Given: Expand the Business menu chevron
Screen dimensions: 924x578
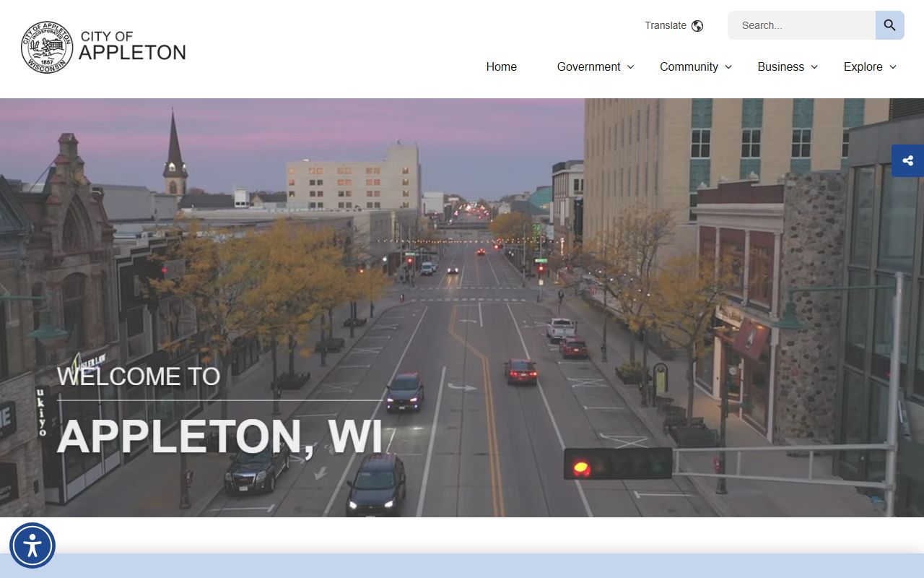Looking at the screenshot, I should click(814, 66).
